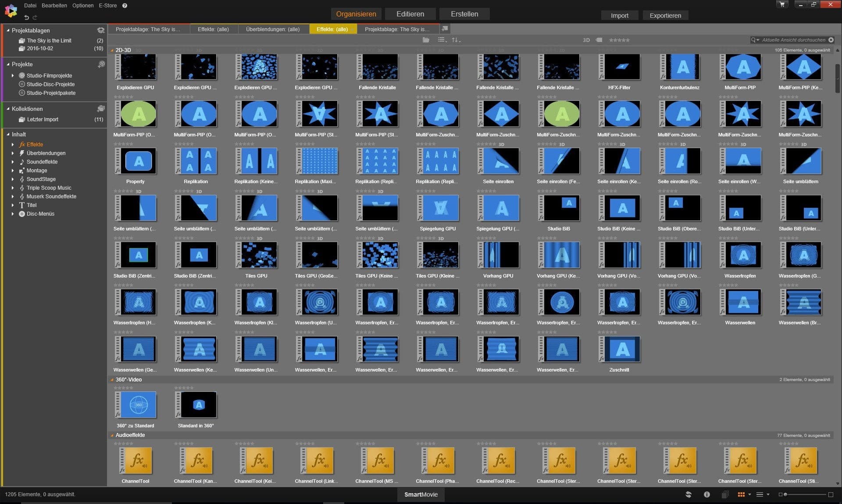Open the 'Optionen' menu item
842x504 pixels.
click(x=82, y=5)
